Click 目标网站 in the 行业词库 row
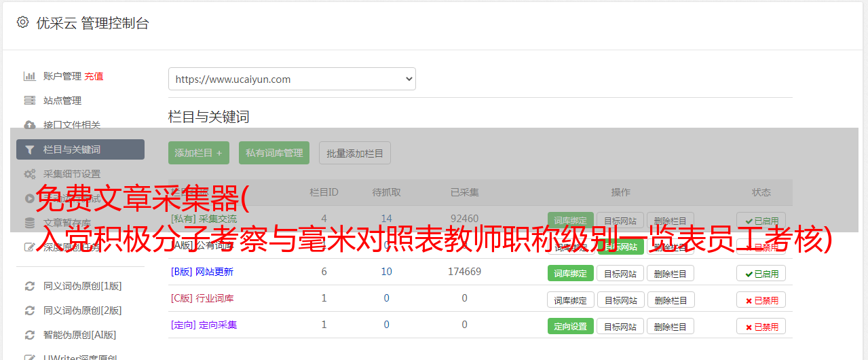 coord(620,300)
